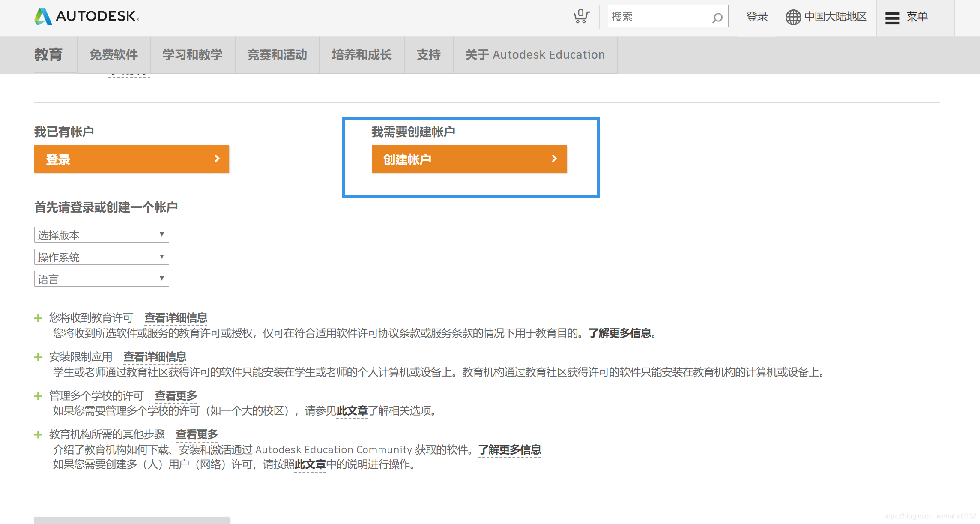The image size is (980, 524).
Task: Expand the 管理多个学校的许可 plus icon
Action: 38,396
